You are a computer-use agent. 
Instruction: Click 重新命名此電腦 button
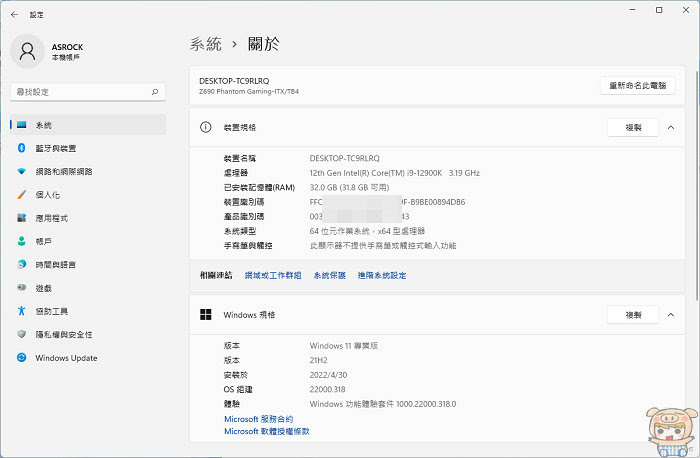coord(638,85)
